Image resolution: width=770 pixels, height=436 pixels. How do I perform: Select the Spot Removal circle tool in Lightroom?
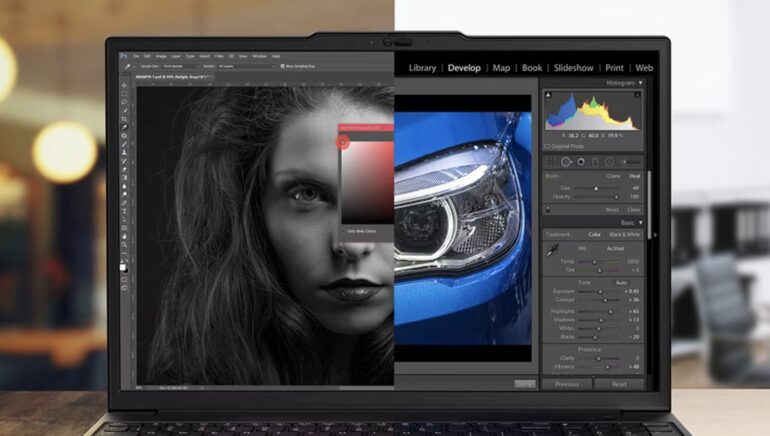click(x=566, y=162)
